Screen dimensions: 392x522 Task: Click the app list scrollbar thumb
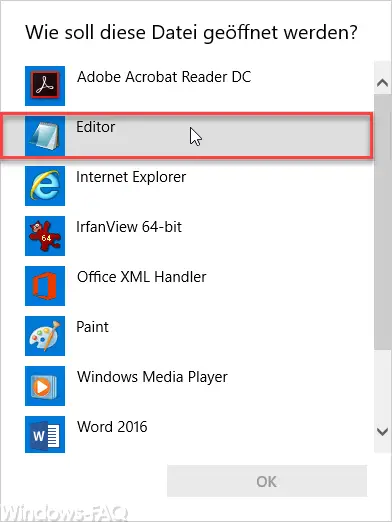coord(382,222)
